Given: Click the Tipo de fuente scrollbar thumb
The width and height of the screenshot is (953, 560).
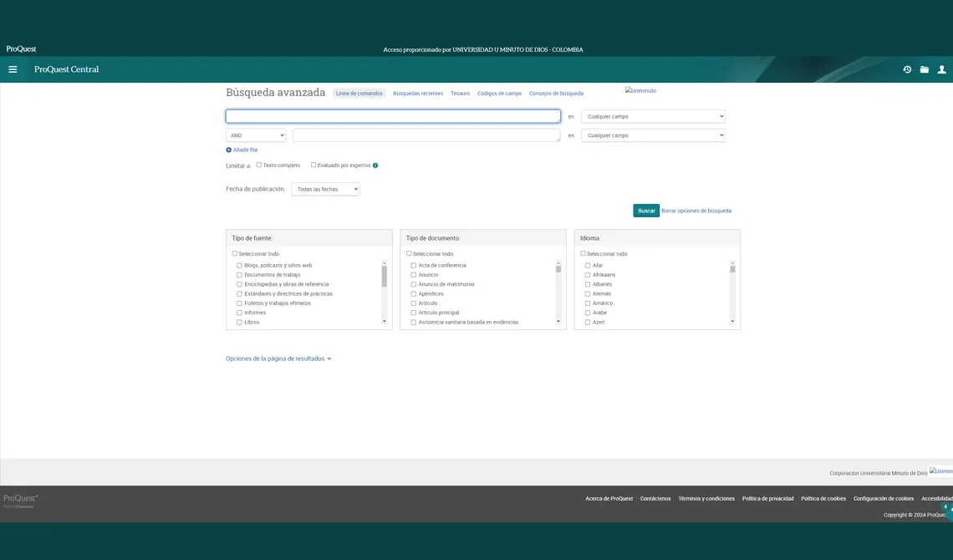Looking at the screenshot, I should 384,277.
